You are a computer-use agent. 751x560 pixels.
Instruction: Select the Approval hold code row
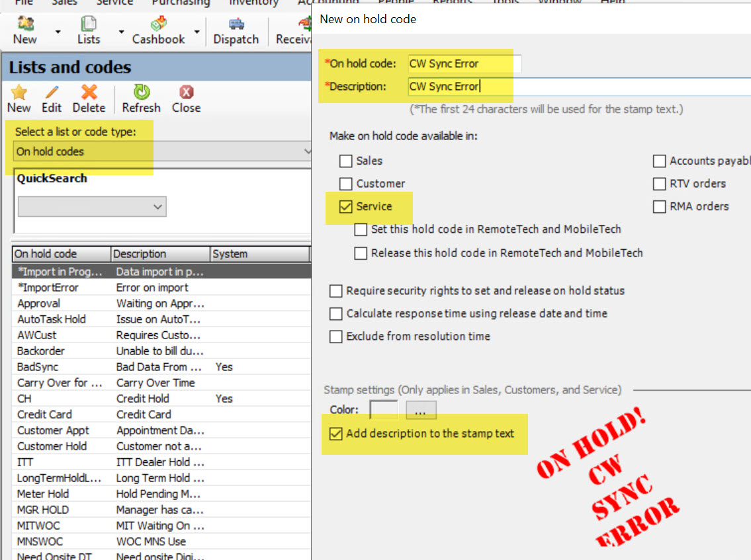(x=161, y=303)
